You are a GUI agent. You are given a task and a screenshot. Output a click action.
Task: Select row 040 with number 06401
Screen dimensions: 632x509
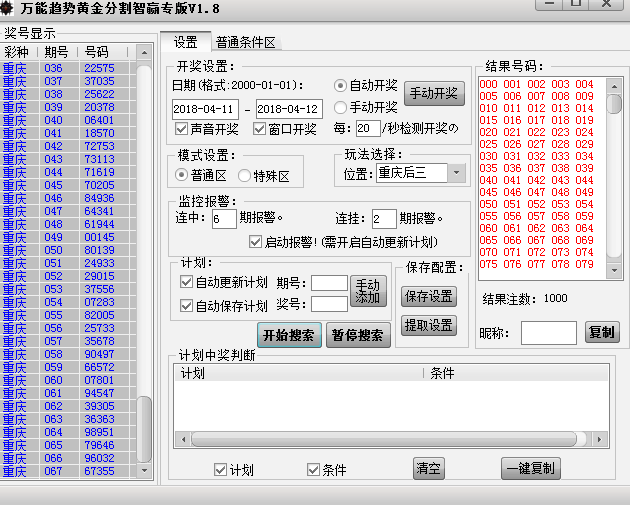(66, 120)
